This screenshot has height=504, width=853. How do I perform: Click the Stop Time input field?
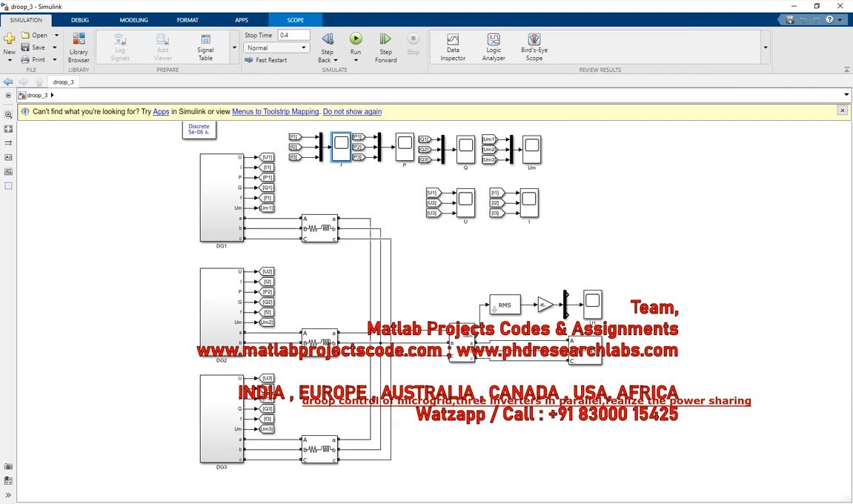click(293, 35)
